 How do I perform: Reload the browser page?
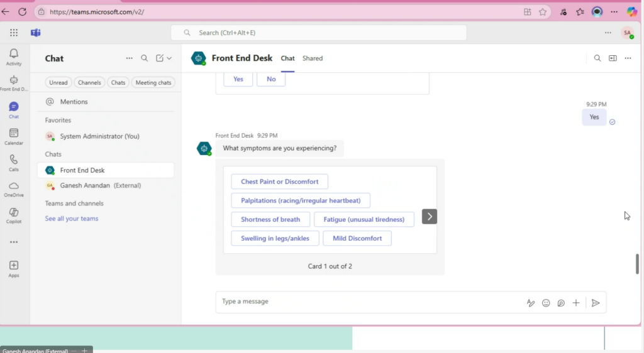(22, 12)
